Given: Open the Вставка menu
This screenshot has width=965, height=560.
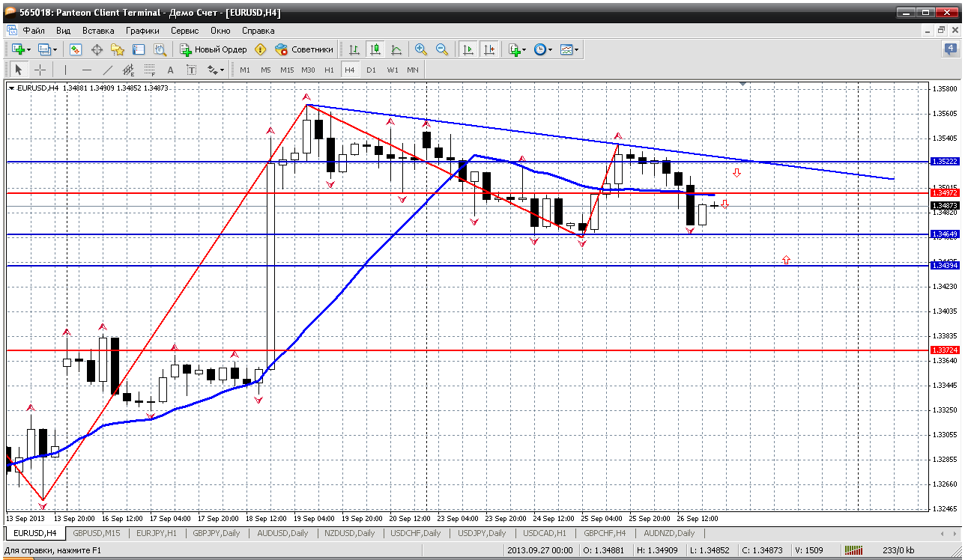Looking at the screenshot, I should tap(98, 31).
